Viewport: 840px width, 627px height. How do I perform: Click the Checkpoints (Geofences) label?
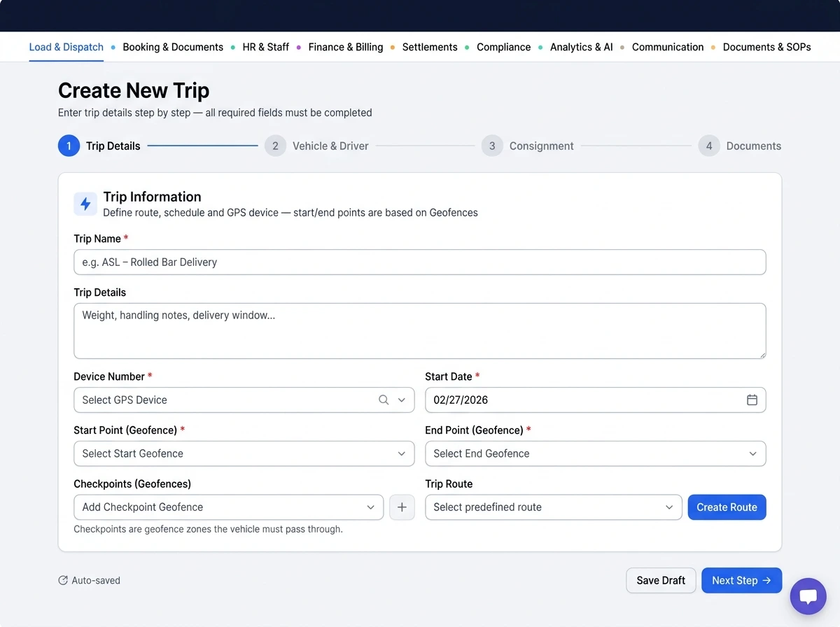(x=132, y=484)
